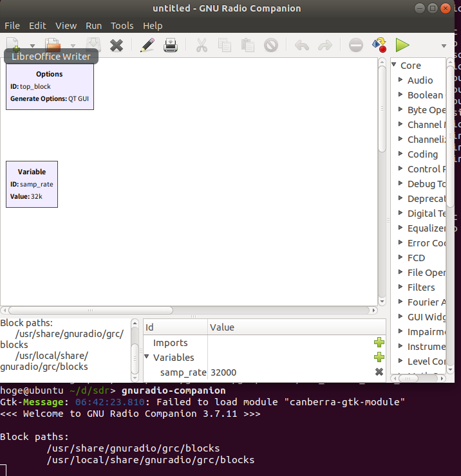The width and height of the screenshot is (461, 476).
Task: Open the File menu
Action: click(12, 26)
